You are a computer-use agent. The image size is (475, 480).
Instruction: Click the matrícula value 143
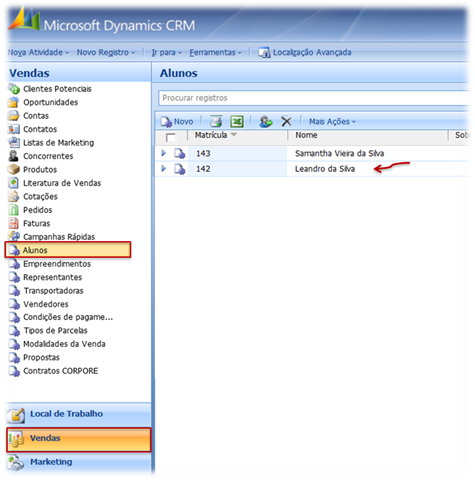click(203, 153)
